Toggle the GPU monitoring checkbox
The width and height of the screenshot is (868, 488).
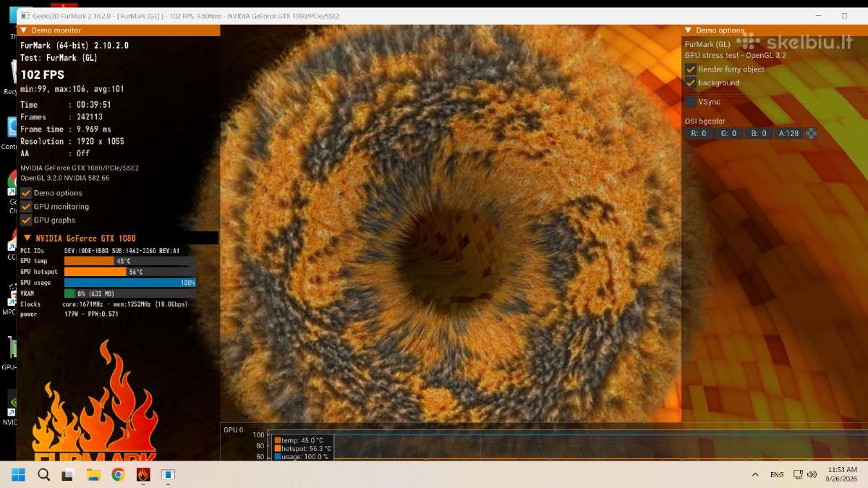[x=26, y=207]
